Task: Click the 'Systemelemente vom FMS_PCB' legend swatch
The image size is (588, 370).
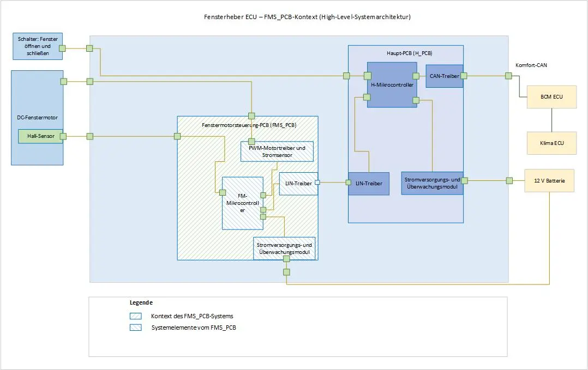Action: (136, 327)
